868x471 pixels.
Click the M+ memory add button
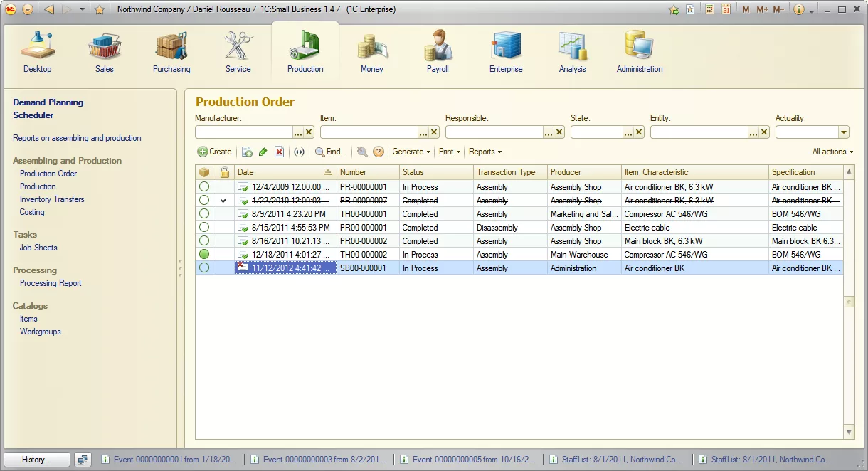point(762,9)
